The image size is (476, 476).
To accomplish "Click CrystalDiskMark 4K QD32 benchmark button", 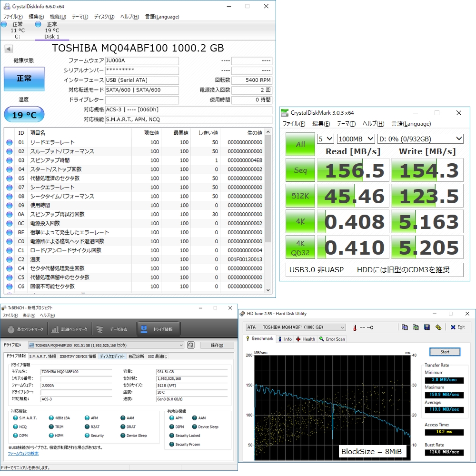I will point(300,248).
